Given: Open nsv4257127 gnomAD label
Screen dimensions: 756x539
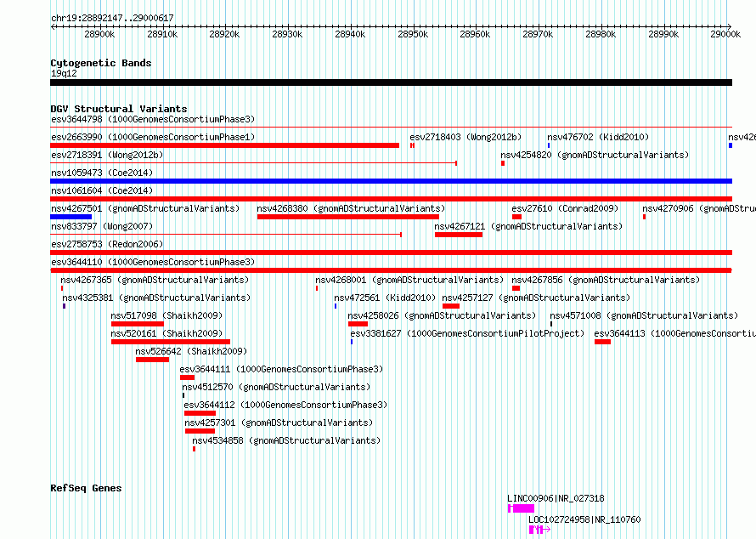Looking at the screenshot, I should tap(536, 298).
